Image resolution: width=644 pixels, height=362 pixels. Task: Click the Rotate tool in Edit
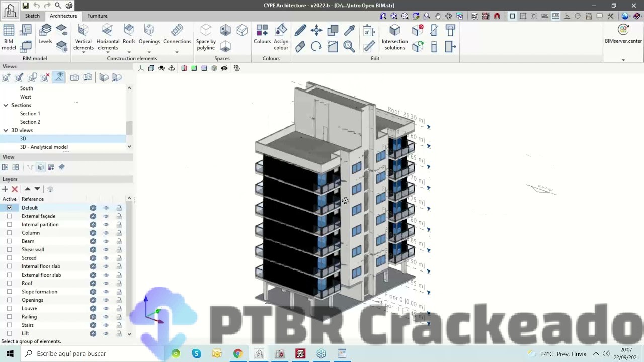(x=316, y=47)
